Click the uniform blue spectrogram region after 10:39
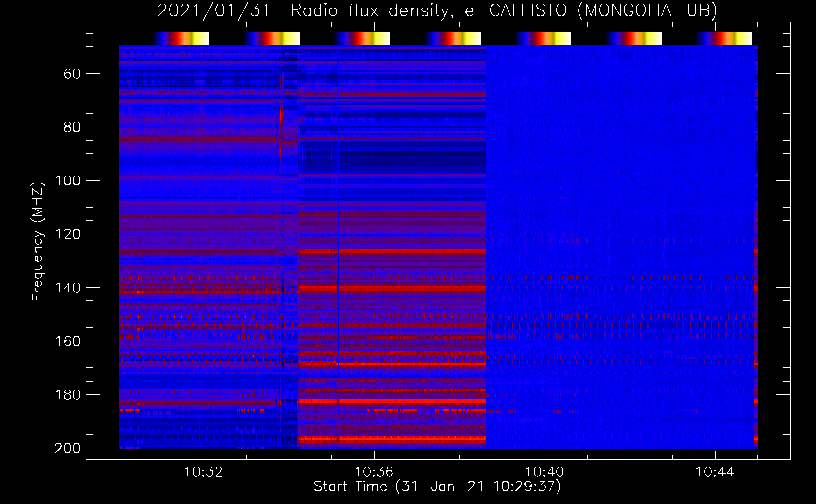This screenshot has width=816, height=504. 620,247
